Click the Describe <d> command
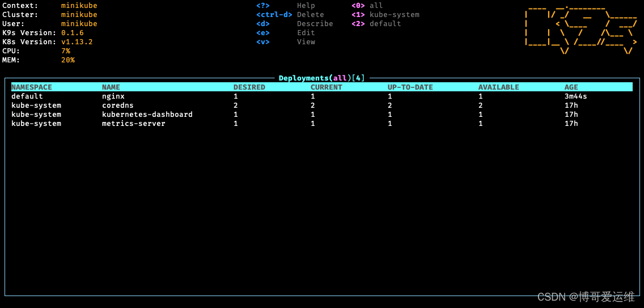The width and height of the screenshot is (644, 308). (x=262, y=24)
